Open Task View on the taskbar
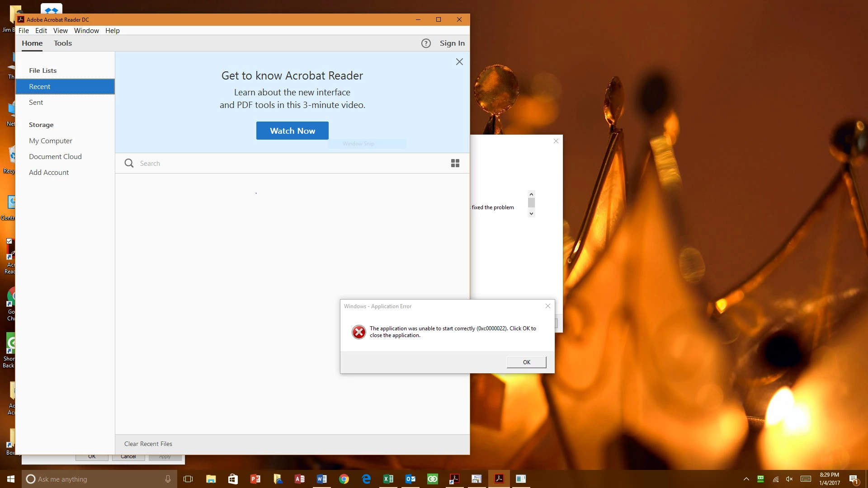The height and width of the screenshot is (488, 868). 188,479
